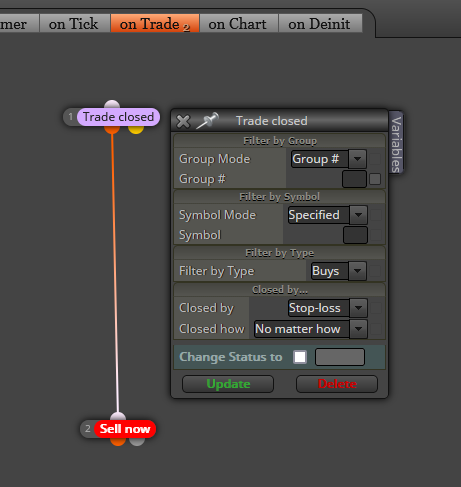This screenshot has width=461, height=487.
Task: Toggle the checkbox beside Closed by dropdown
Action: tap(376, 308)
